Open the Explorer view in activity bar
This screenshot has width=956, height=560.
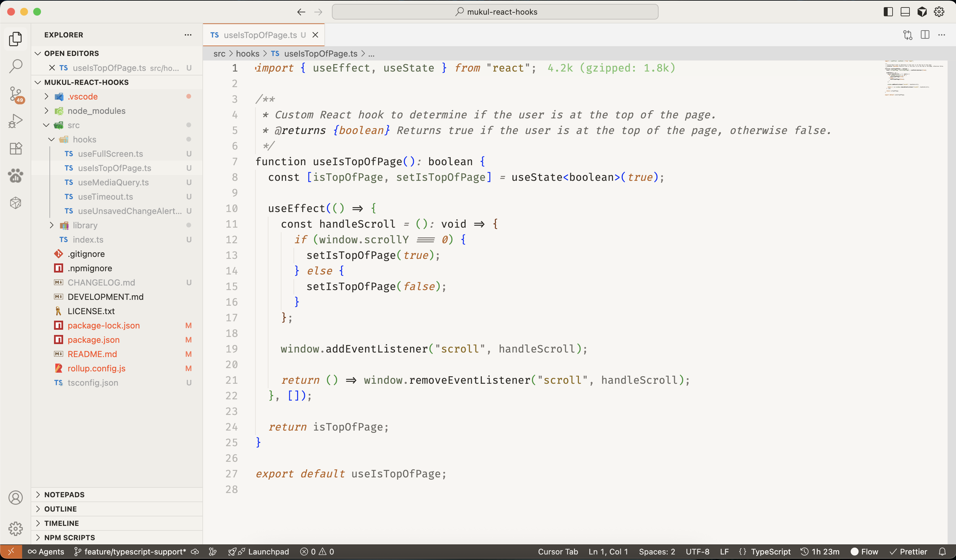pyautogui.click(x=16, y=39)
